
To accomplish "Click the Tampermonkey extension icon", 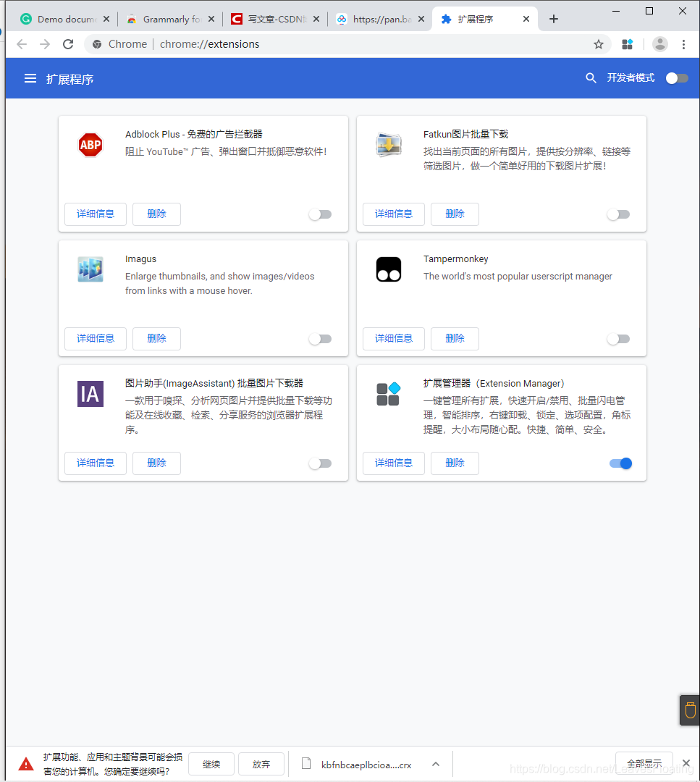I will [389, 269].
